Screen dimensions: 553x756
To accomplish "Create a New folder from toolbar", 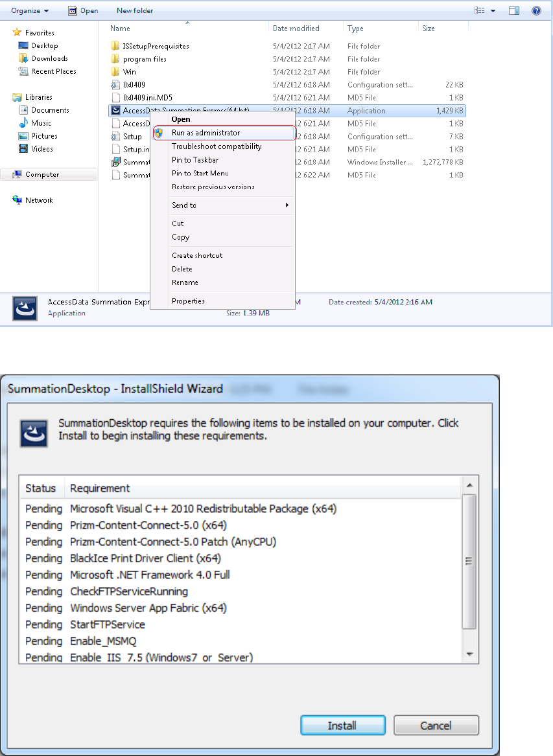I will (x=135, y=10).
